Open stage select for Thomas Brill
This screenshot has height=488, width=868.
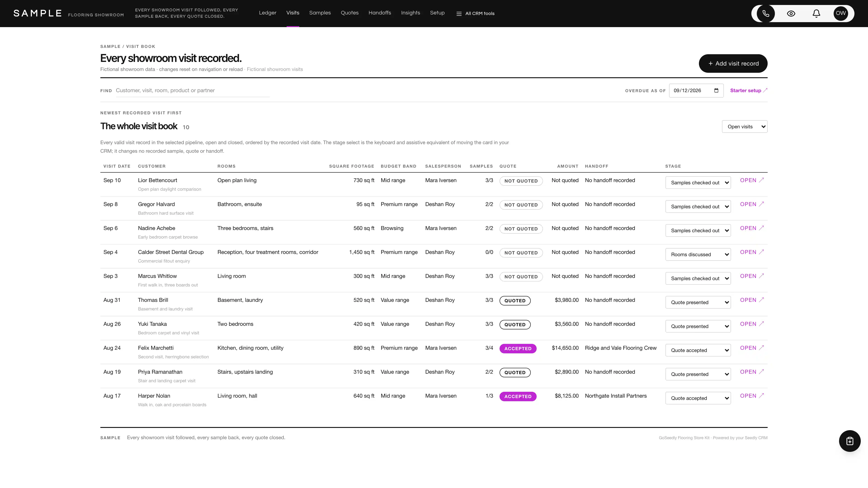698,303
